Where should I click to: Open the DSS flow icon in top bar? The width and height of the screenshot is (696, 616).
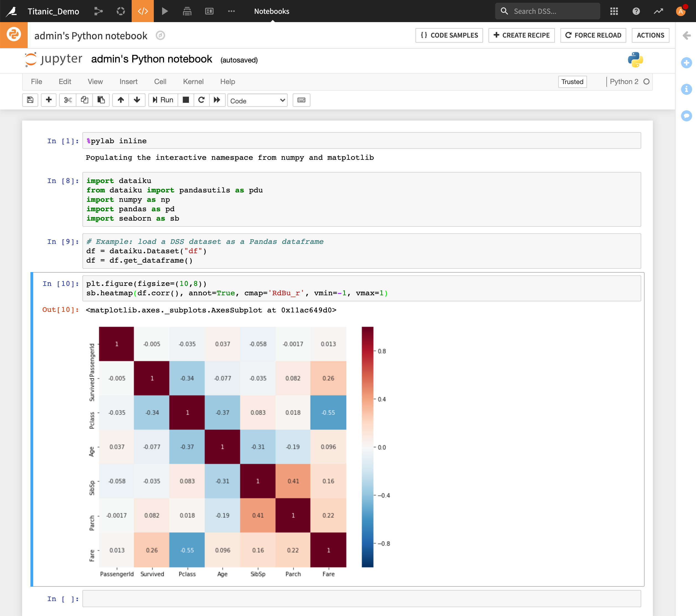tap(98, 11)
